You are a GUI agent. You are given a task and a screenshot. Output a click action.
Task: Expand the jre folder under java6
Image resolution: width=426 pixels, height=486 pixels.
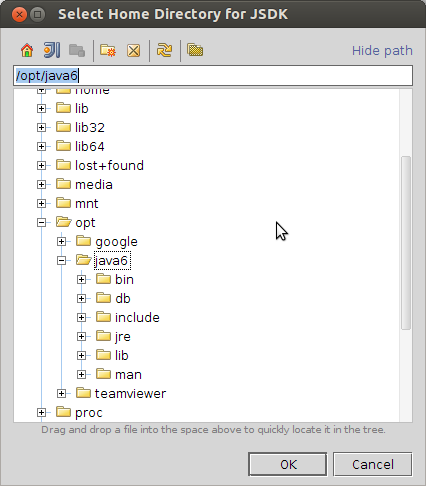click(x=81, y=336)
